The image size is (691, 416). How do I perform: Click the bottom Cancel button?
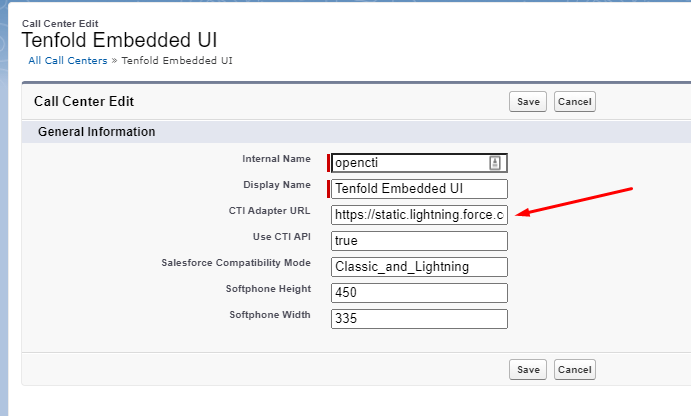[x=575, y=369]
